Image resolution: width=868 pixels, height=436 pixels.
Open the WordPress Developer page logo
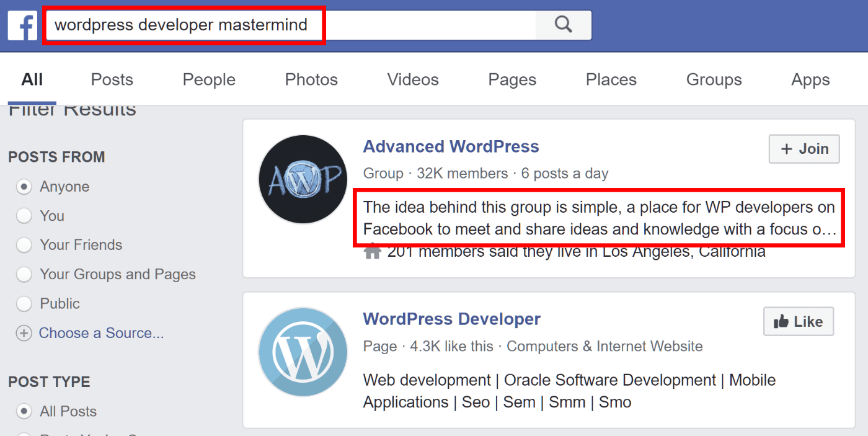coord(303,352)
